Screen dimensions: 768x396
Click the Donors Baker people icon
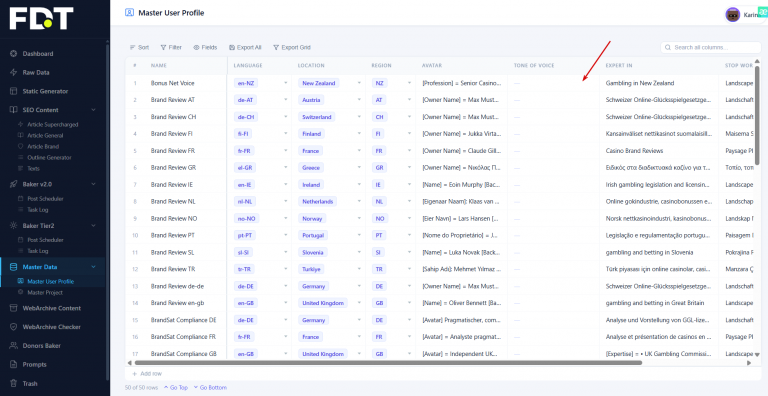click(14, 346)
